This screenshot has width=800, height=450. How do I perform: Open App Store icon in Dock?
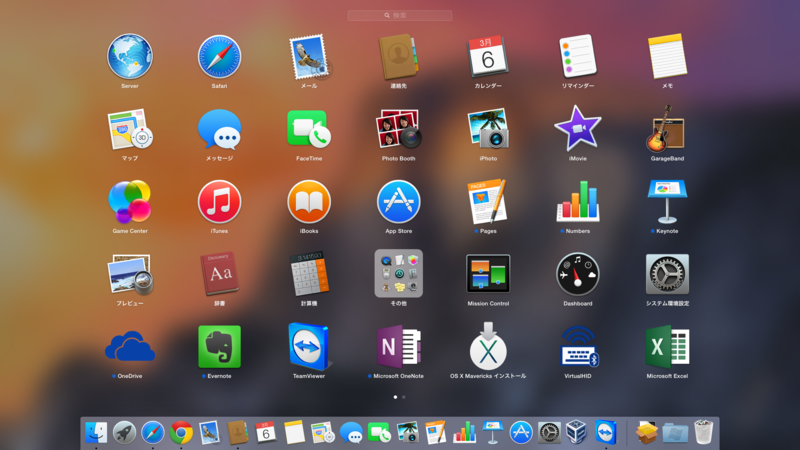coord(521,433)
